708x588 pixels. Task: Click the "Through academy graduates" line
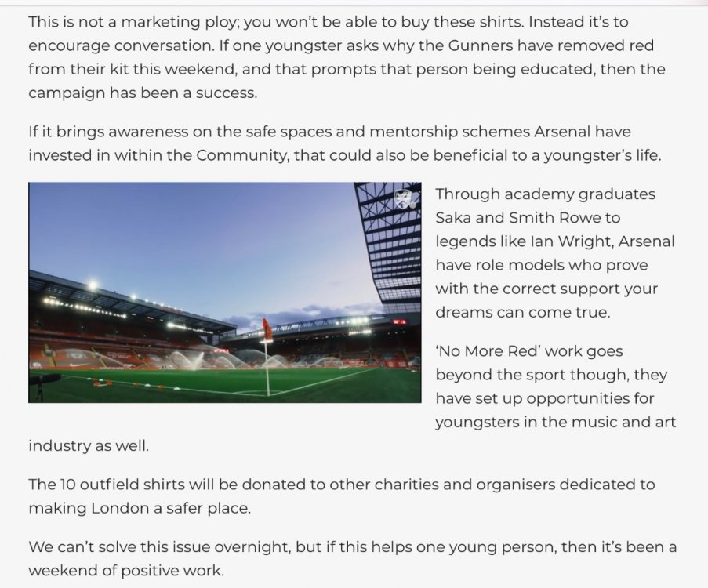pyautogui.click(x=545, y=194)
